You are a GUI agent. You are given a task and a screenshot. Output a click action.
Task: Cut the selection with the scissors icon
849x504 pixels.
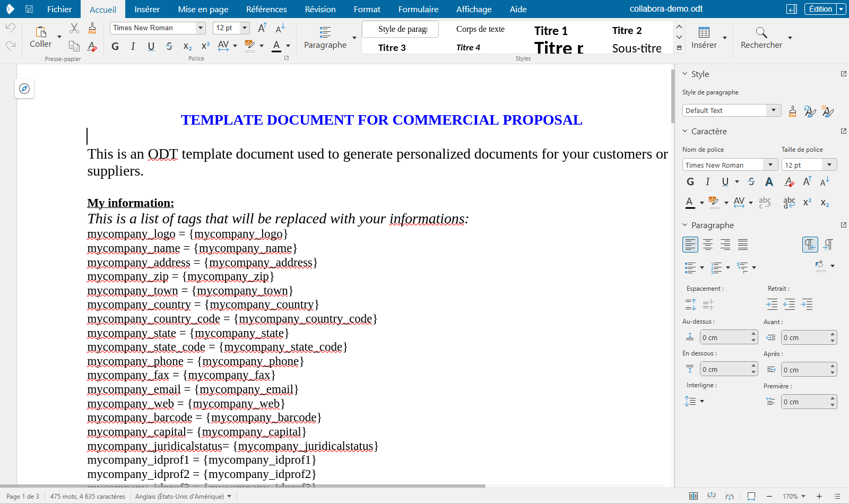pos(74,28)
